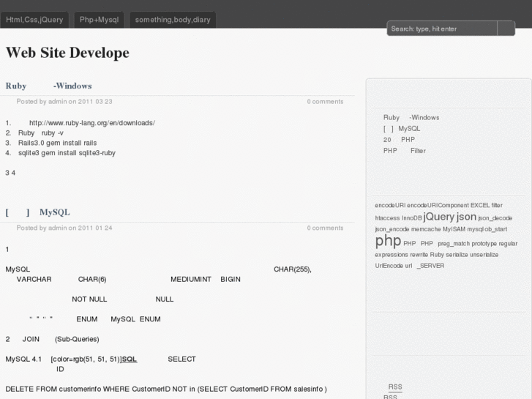This screenshot has height=399, width=532.
Task: Open sidebar recent post Ruby -Windows
Action: click(411, 117)
